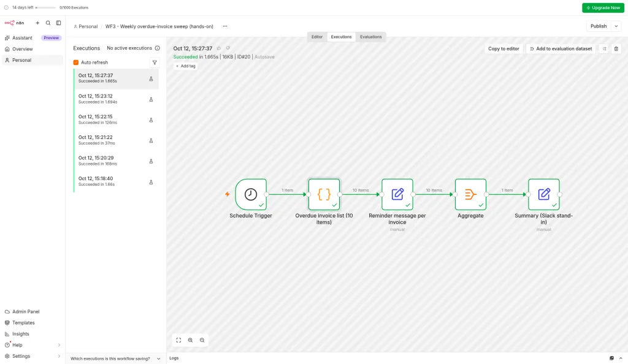
Task: Click flask icon on 15:20:29 execution row
Action: (x=151, y=161)
